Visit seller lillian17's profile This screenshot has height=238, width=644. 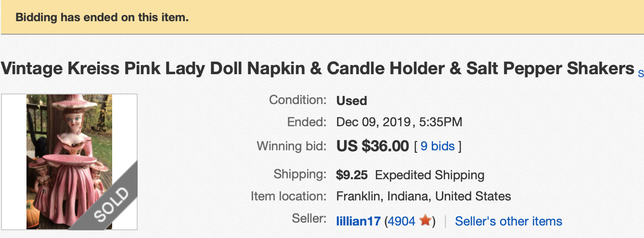(x=358, y=222)
